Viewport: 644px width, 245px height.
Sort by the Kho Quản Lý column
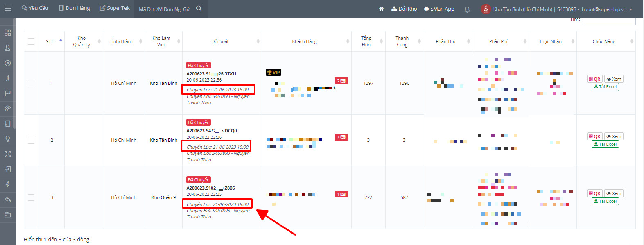point(84,41)
